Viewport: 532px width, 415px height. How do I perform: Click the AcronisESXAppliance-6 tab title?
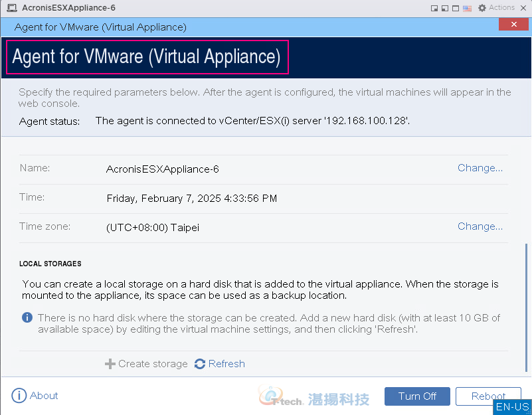point(69,8)
